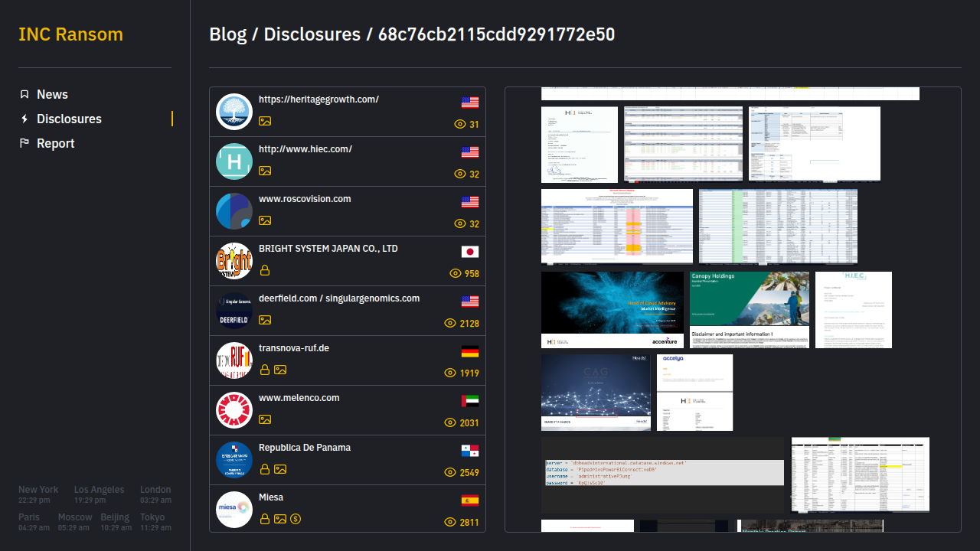Click the UAE flag on melenco row
980x551 pixels.
(470, 401)
